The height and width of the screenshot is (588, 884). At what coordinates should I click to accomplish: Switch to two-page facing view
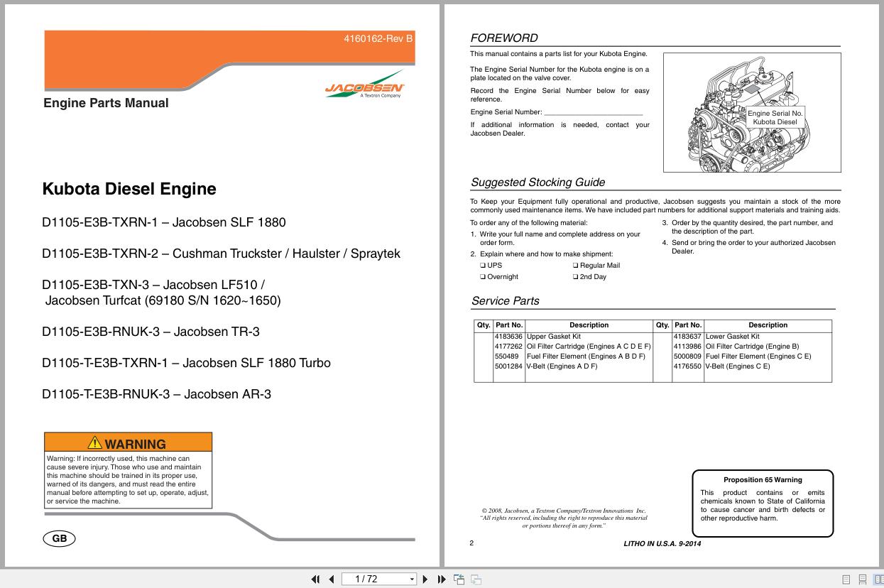coord(878,579)
